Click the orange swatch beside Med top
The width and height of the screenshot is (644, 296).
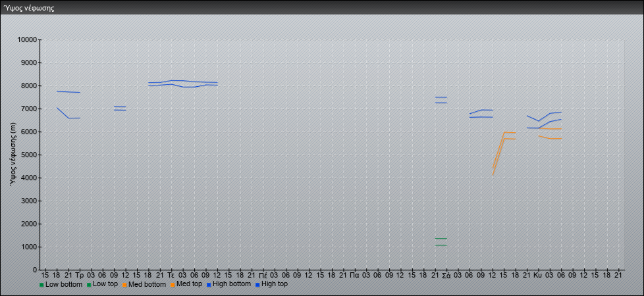click(172, 285)
